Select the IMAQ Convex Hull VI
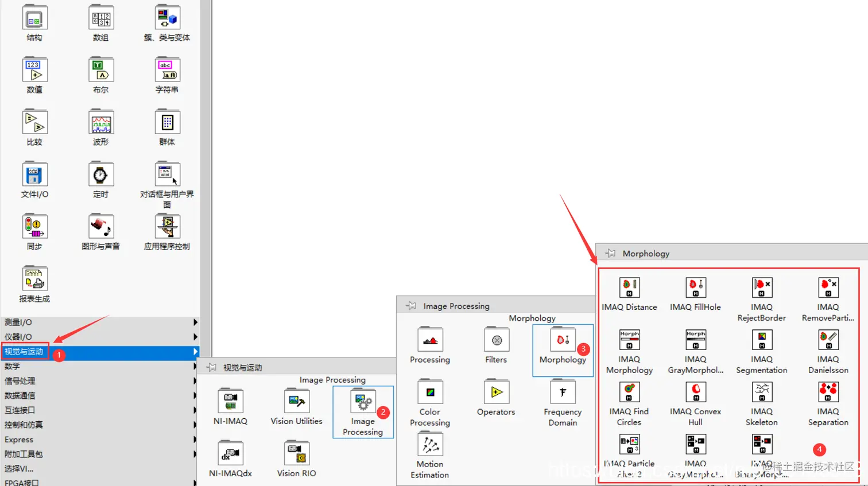The width and height of the screenshot is (868, 486). [x=696, y=392]
